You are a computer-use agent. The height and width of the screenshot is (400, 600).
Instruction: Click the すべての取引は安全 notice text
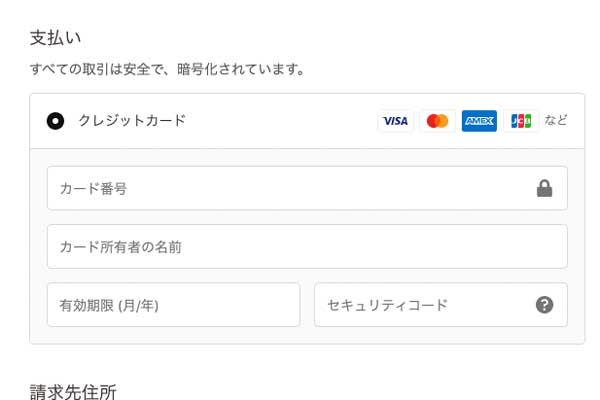tap(167, 70)
